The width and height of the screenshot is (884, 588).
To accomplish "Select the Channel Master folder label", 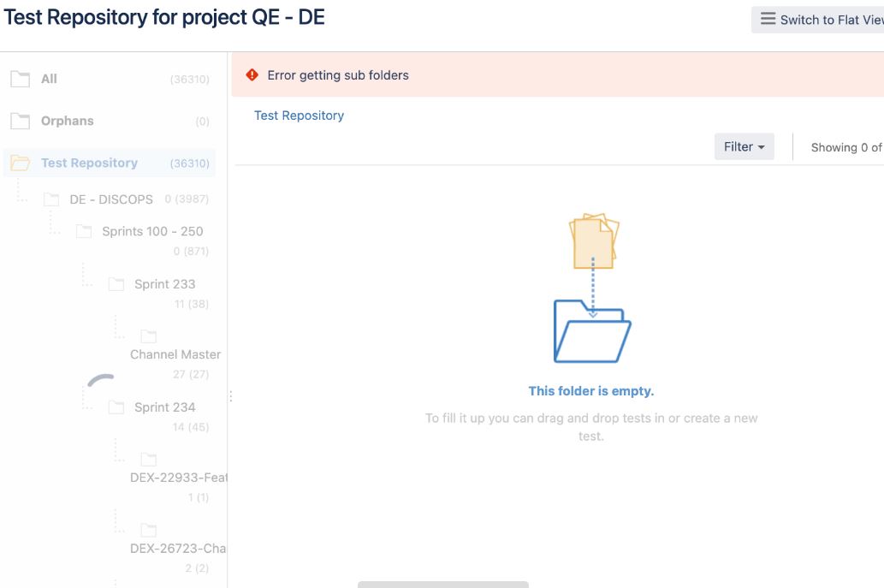I will point(175,354).
